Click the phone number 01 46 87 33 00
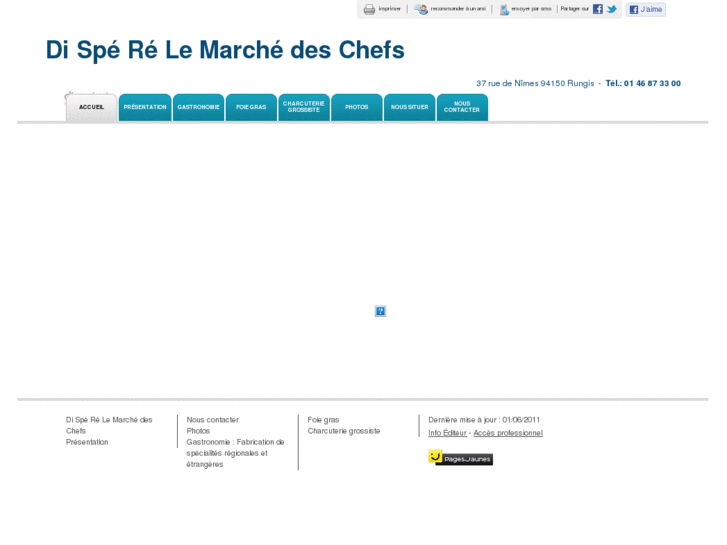The height and width of the screenshot is (545, 727). point(652,83)
